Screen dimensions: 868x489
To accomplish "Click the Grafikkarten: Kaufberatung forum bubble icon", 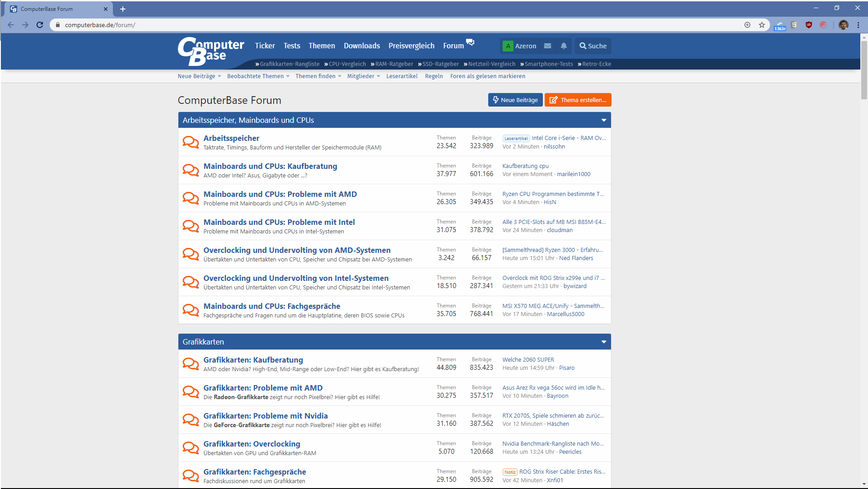I will 191,363.
